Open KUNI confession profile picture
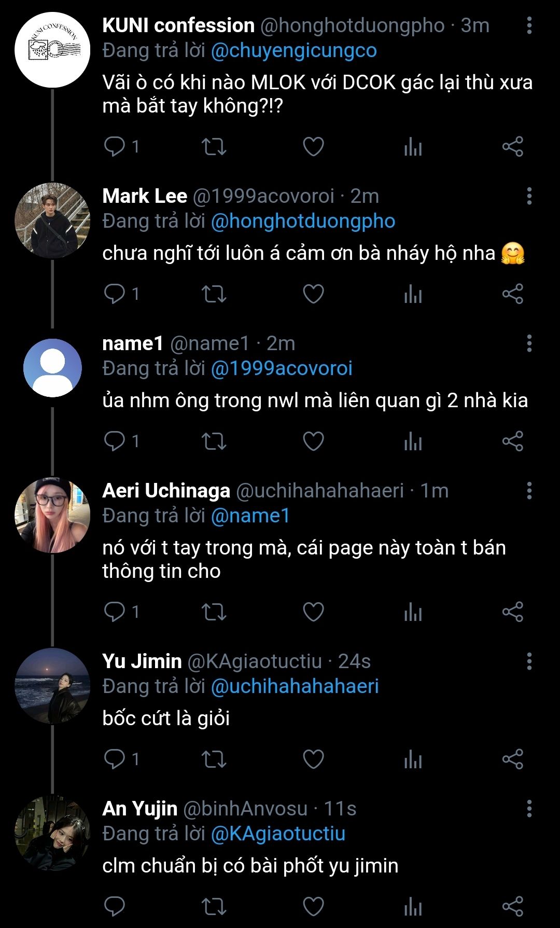Viewport: 560px width, 928px height. pos(52,50)
